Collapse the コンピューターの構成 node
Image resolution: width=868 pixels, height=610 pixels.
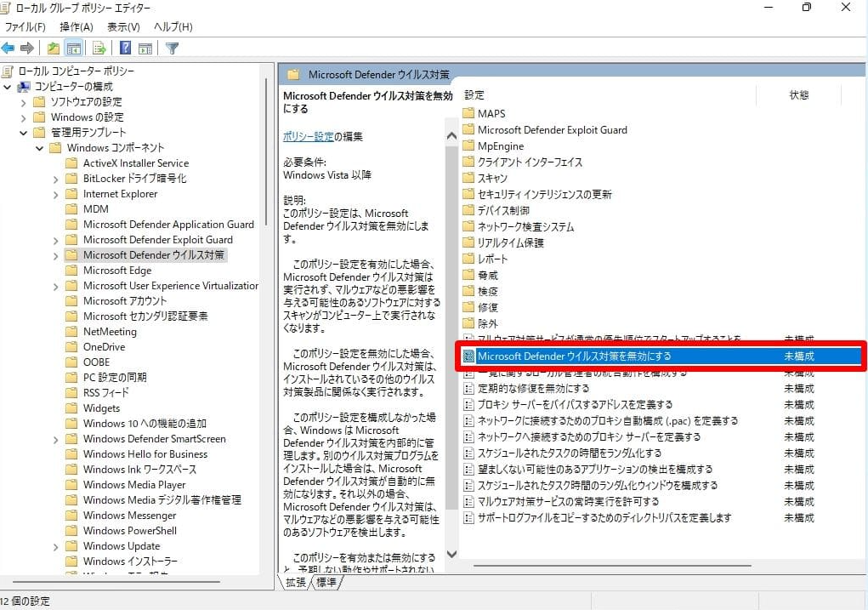(x=7, y=87)
